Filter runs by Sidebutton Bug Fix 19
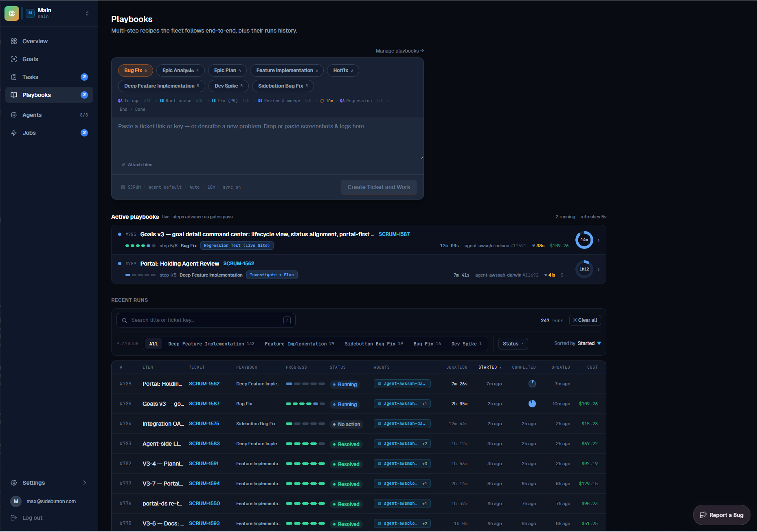Screen dimensions: 757x532 click(374, 344)
